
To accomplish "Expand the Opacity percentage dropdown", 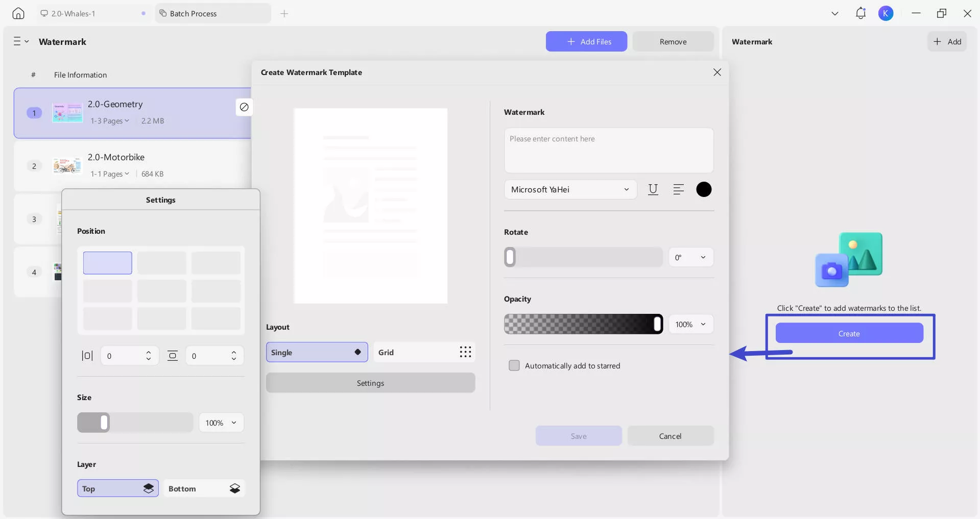I will point(690,324).
